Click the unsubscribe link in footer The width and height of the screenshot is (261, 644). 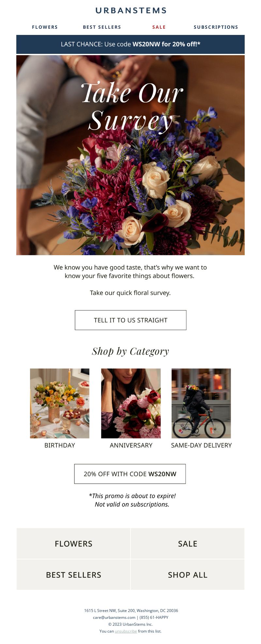(126, 631)
